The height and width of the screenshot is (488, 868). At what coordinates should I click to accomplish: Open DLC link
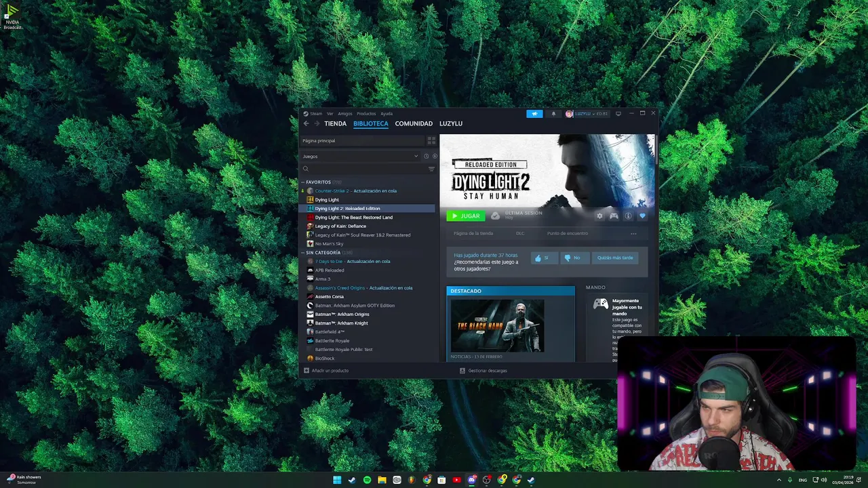(x=520, y=234)
